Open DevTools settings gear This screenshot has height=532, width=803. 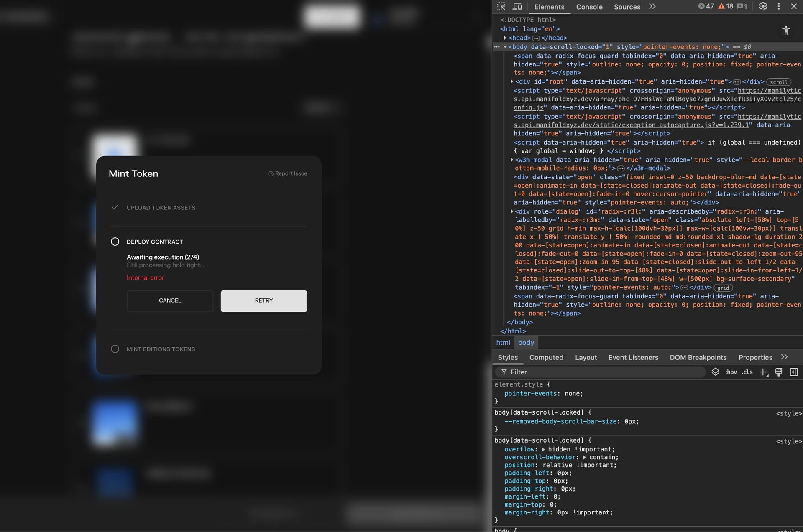[x=763, y=6]
